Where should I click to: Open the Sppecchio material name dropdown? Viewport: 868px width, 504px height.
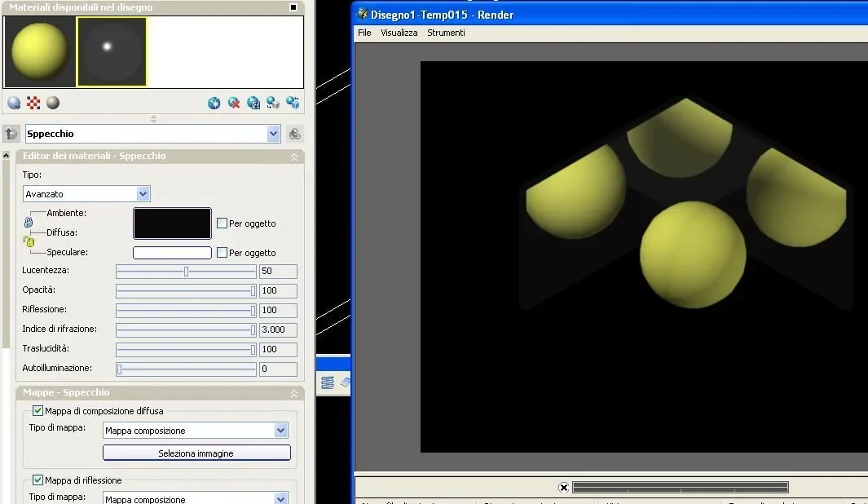point(273,134)
